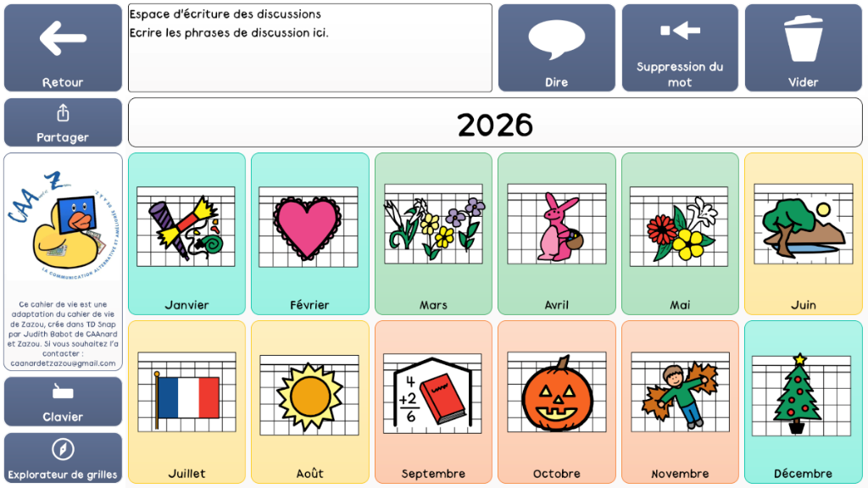Choose the Juin tree landscape tile
The height and width of the screenshot is (488, 868).
coord(803,233)
